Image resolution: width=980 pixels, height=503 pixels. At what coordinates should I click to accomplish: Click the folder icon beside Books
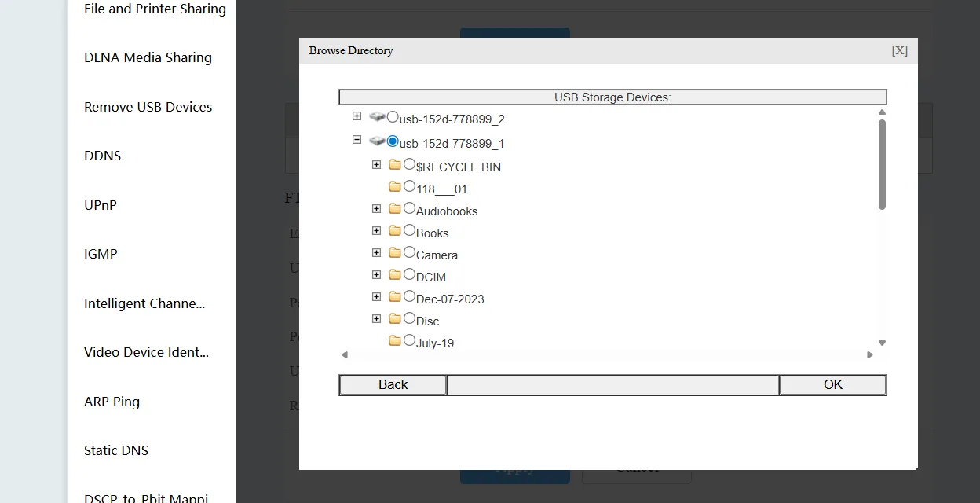pos(394,231)
